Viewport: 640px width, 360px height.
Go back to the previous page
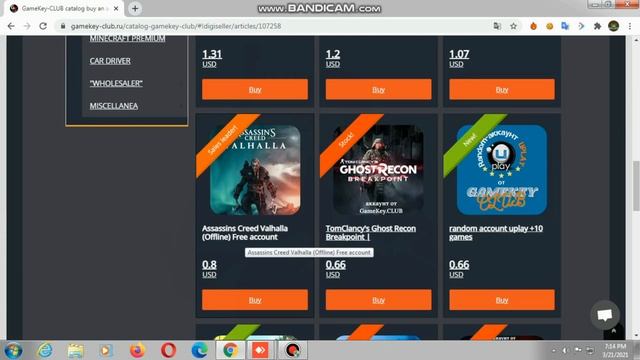tap(11, 26)
